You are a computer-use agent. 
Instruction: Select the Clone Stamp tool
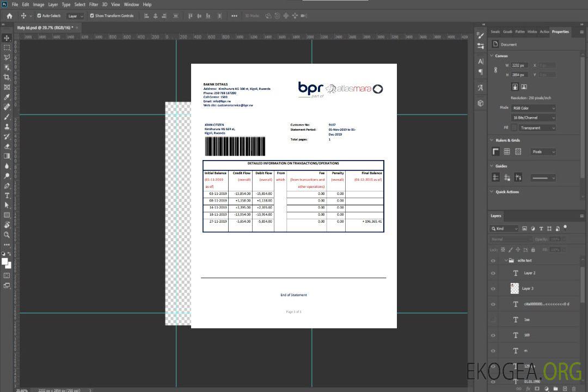pos(7,126)
